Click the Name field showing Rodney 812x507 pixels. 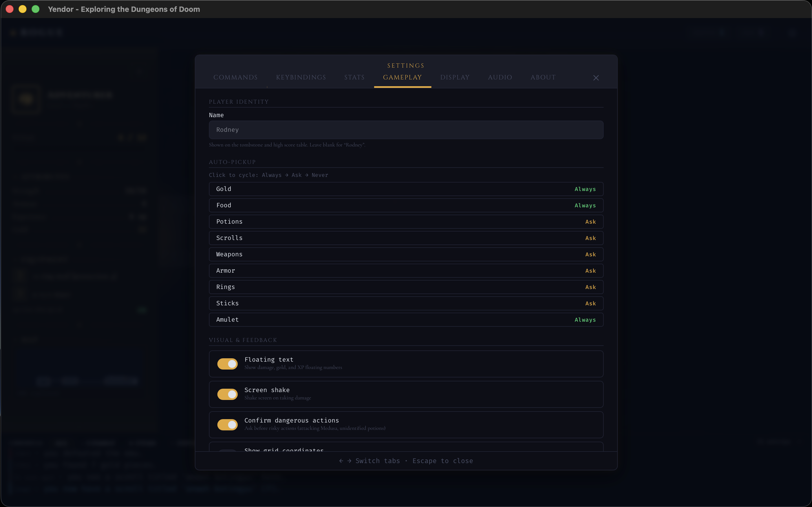coord(406,130)
